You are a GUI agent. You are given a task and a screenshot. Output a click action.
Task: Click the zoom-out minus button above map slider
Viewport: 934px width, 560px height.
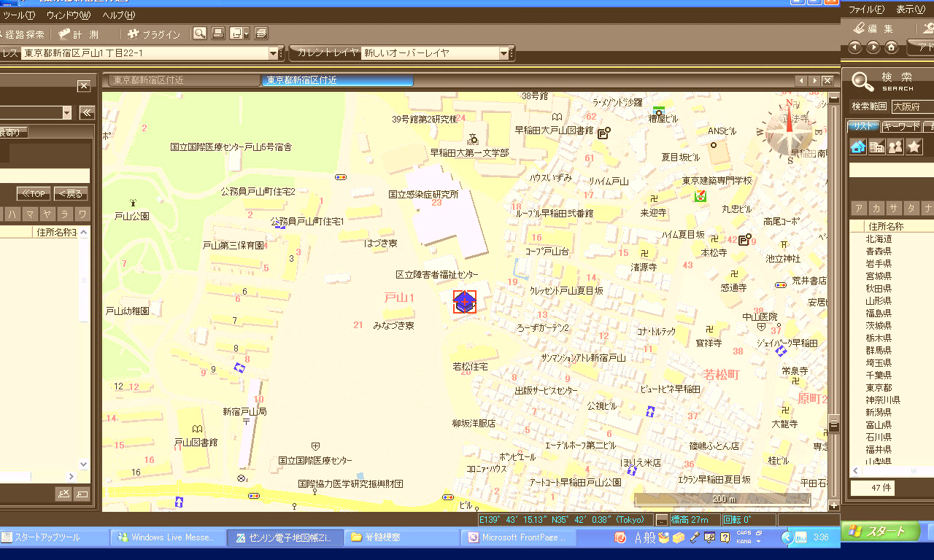click(834, 97)
